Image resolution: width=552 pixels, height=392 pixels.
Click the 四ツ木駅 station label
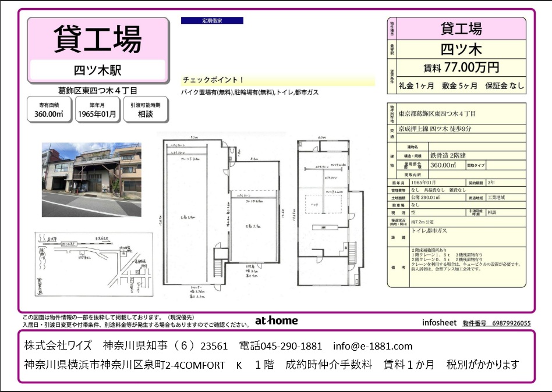98,70
